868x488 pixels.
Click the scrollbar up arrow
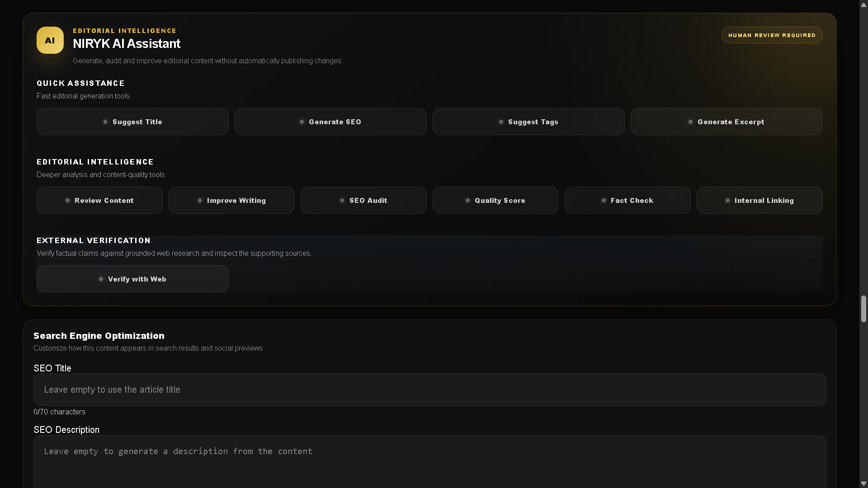point(863,5)
